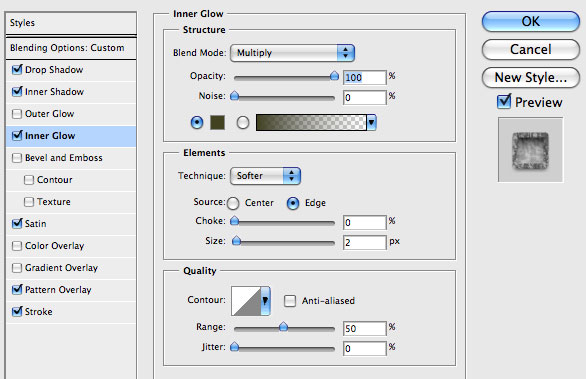Confirm with the OK button
Image resolution: width=586 pixels, height=379 pixels.
pyautogui.click(x=531, y=21)
